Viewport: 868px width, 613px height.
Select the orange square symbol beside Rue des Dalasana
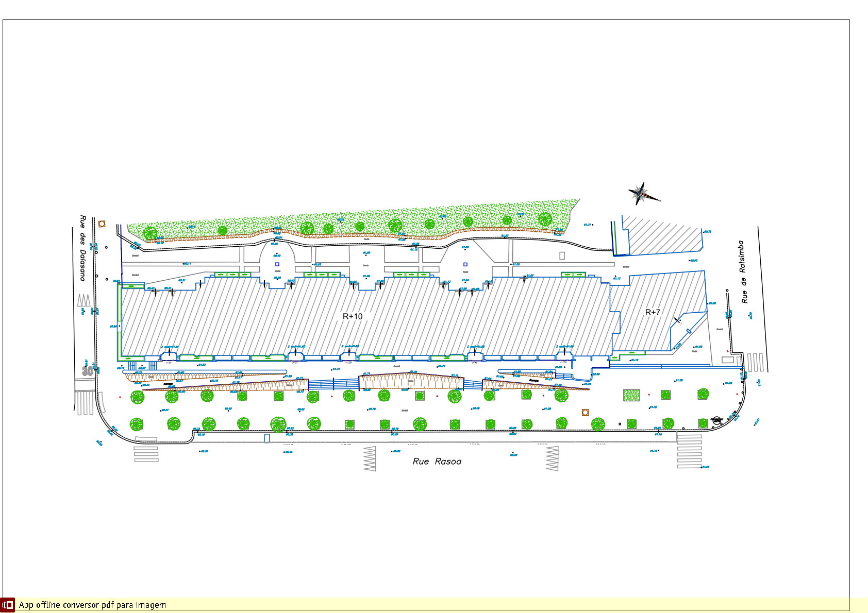click(x=102, y=224)
